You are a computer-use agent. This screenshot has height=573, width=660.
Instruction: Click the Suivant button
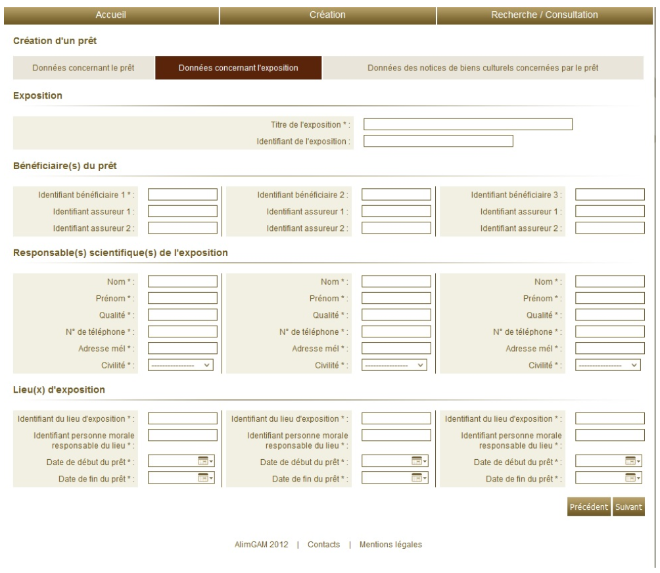pos(629,507)
